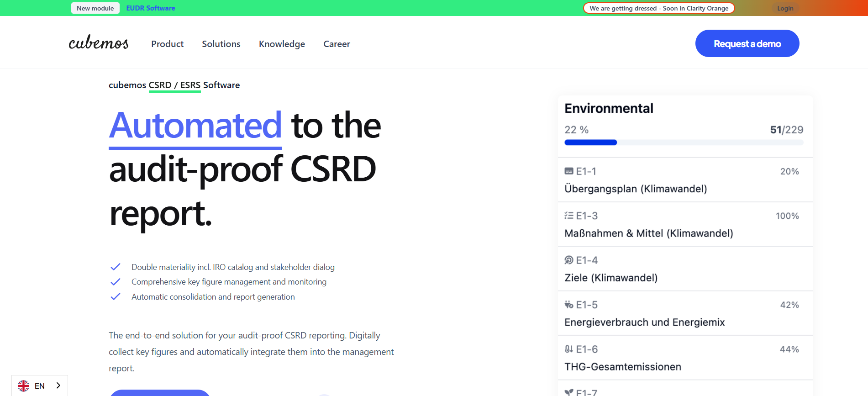Click the checkmark beside Automatic consolidation
Screen dimensions: 868x396
pos(116,296)
